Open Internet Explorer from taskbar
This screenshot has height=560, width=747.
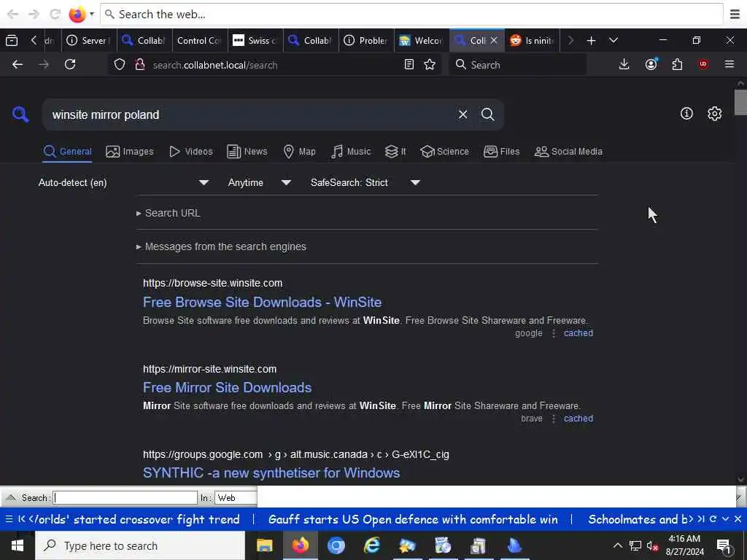point(371,545)
